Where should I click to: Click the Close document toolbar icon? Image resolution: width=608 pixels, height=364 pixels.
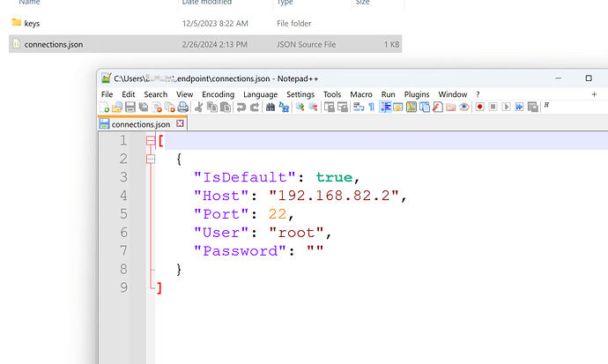pyautogui.click(x=157, y=107)
